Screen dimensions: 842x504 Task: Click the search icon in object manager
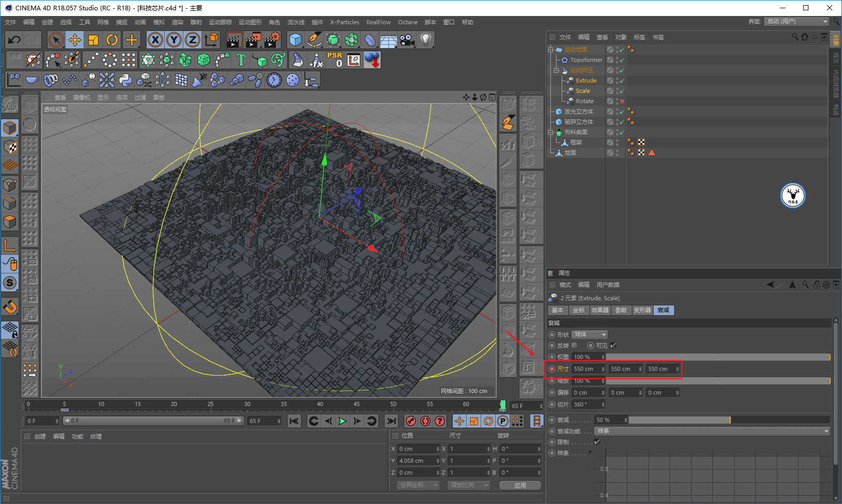795,37
